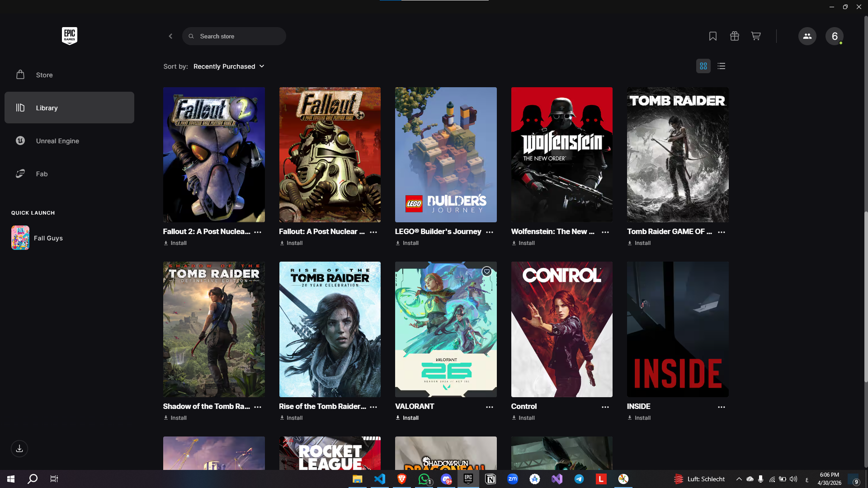
Task: Open INSIDE game cover art
Action: pos(678,329)
